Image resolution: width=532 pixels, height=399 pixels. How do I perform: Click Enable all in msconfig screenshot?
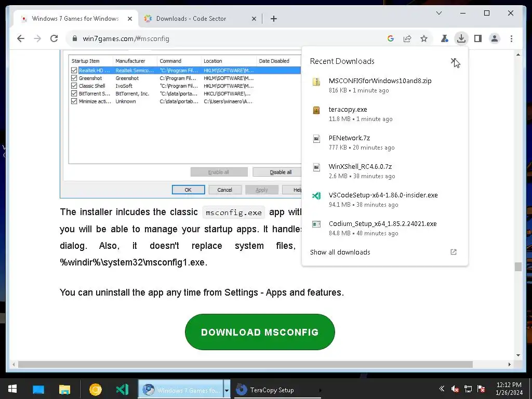(219, 172)
